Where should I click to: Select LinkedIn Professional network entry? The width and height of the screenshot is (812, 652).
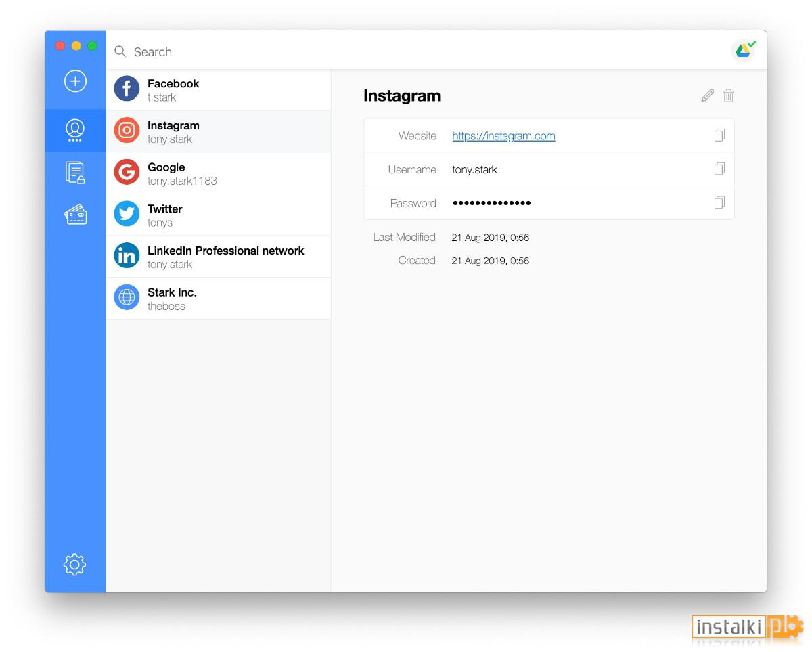pos(218,257)
